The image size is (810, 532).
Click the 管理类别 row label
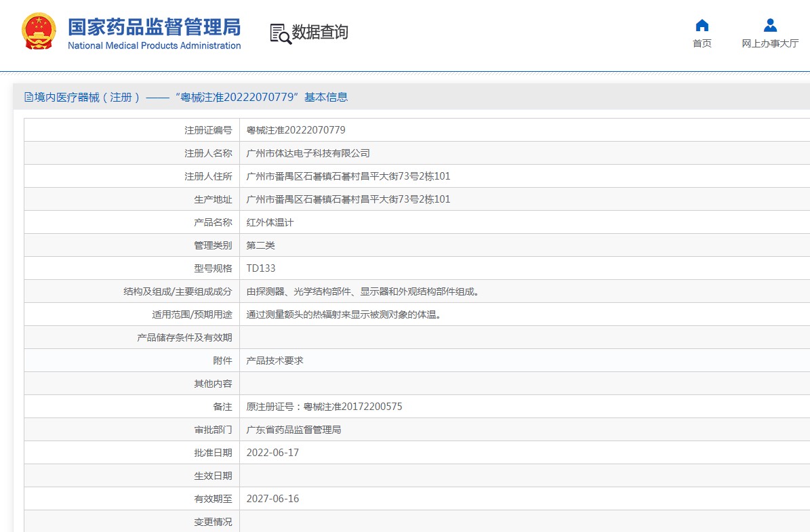click(213, 245)
